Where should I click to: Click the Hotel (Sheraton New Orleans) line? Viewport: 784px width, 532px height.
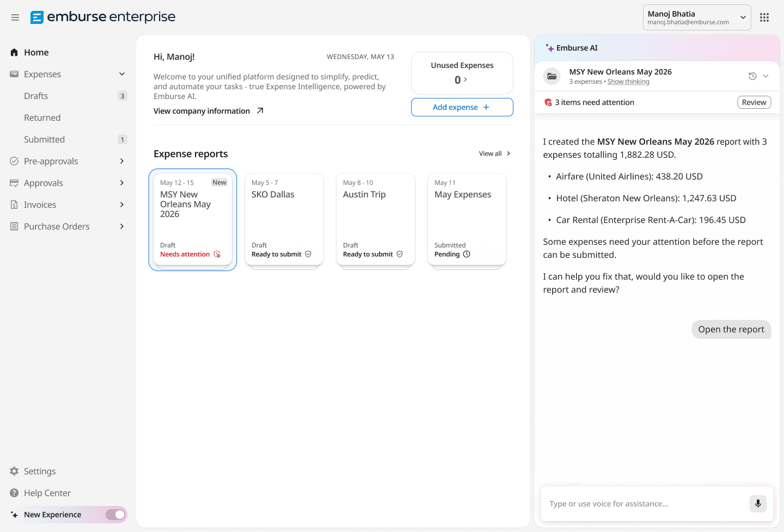pos(646,198)
